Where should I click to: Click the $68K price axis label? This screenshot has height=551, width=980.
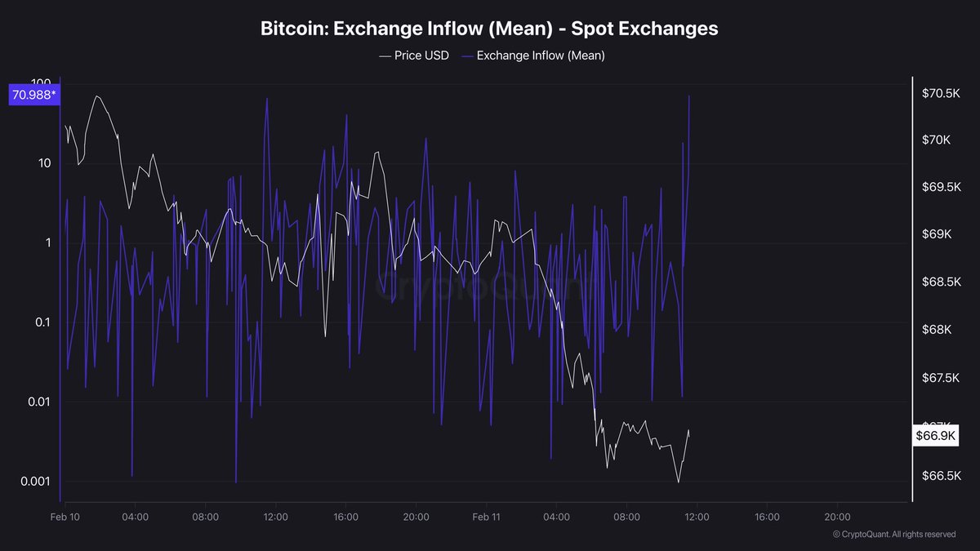pyautogui.click(x=935, y=330)
